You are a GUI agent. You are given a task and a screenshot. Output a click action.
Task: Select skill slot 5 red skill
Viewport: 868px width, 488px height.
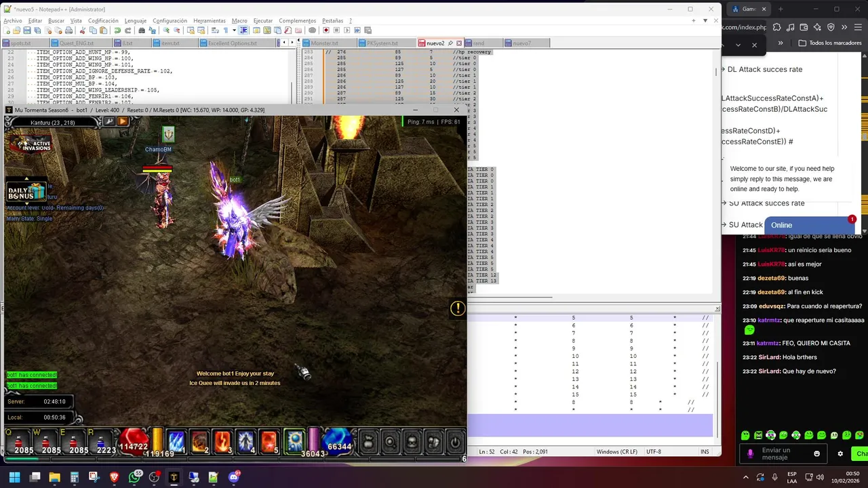point(269,441)
